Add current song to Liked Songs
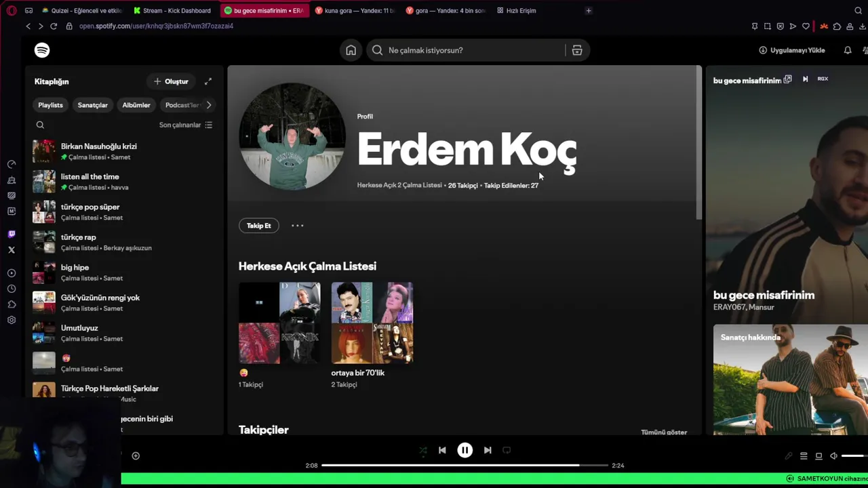This screenshot has width=868, height=488. 136,456
